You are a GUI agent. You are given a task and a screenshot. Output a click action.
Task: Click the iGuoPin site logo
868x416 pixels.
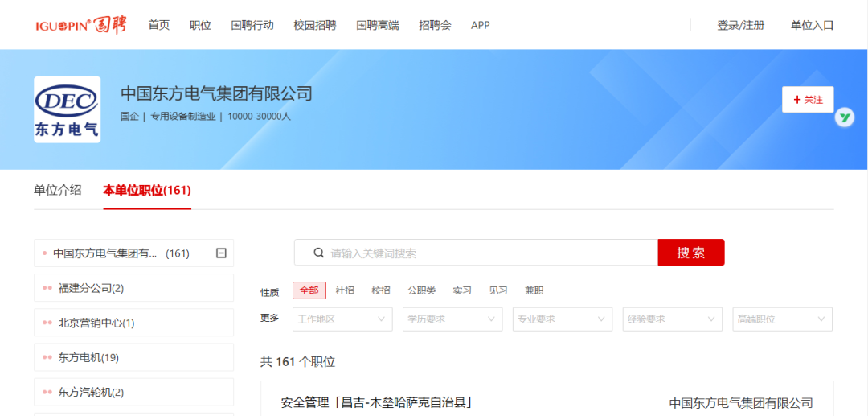(81, 25)
